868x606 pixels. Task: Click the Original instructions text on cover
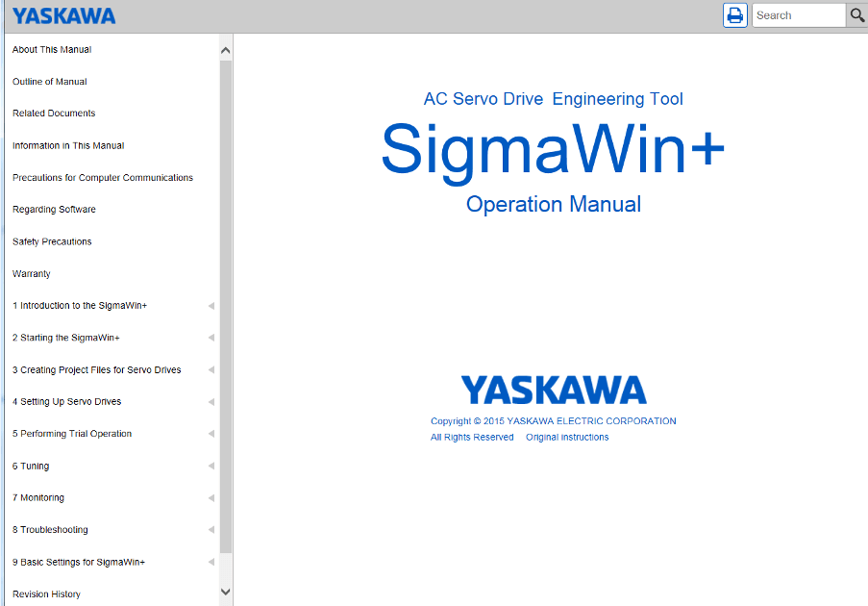(567, 438)
